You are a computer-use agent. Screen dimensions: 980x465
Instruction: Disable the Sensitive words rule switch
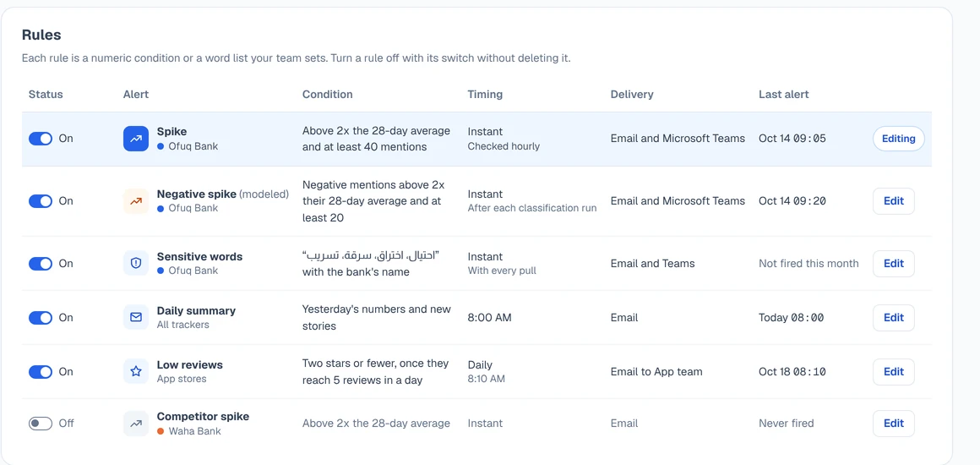point(41,264)
